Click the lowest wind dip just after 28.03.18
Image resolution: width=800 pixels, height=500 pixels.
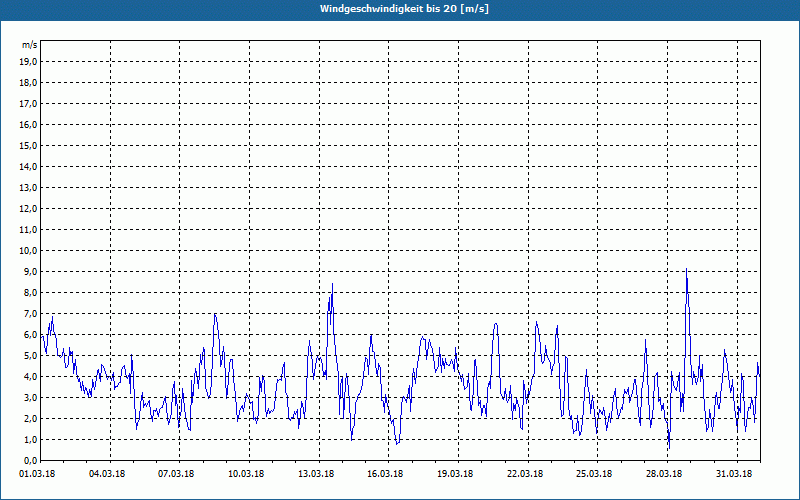pos(669,448)
